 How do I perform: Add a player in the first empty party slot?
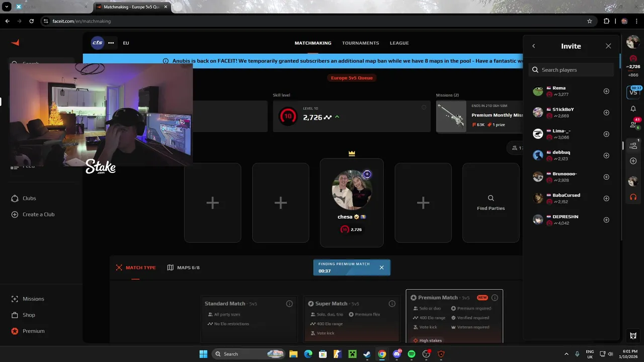(x=212, y=203)
